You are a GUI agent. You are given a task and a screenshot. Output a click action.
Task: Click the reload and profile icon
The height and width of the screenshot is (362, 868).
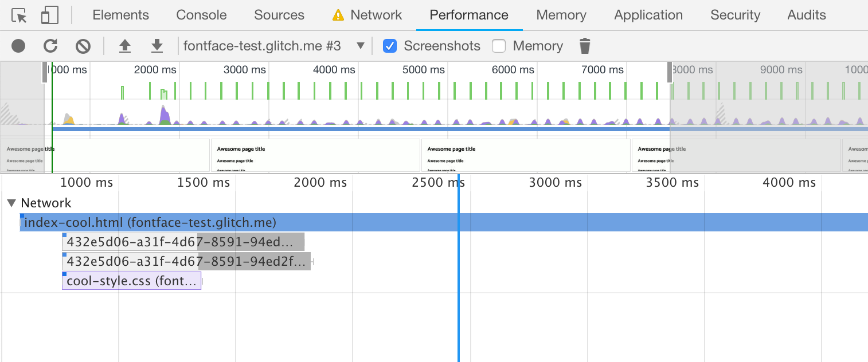pyautogui.click(x=50, y=46)
